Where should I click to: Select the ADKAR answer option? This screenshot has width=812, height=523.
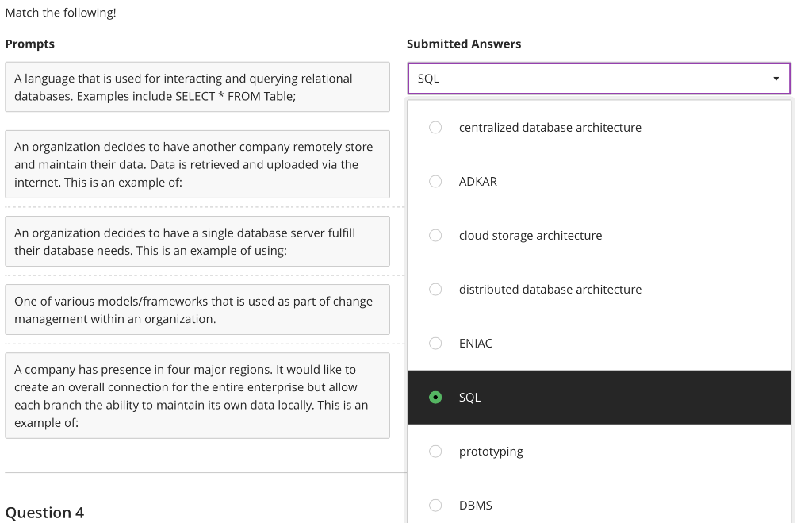(x=435, y=181)
